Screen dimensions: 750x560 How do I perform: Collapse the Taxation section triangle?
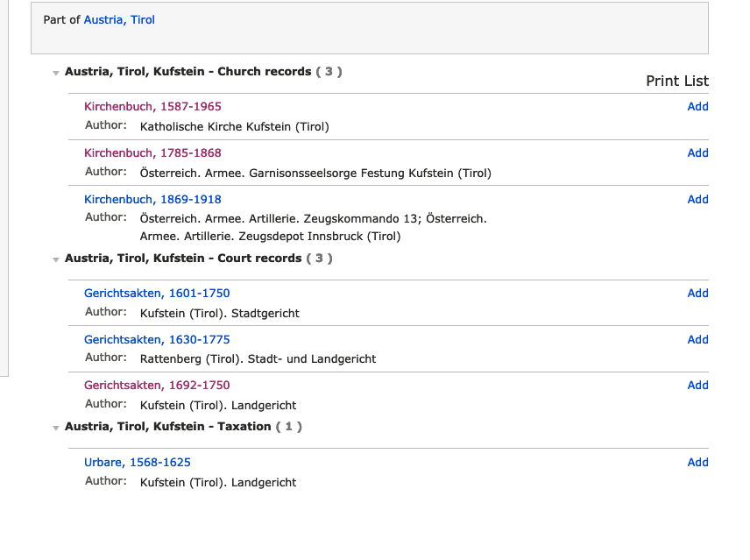coord(56,428)
